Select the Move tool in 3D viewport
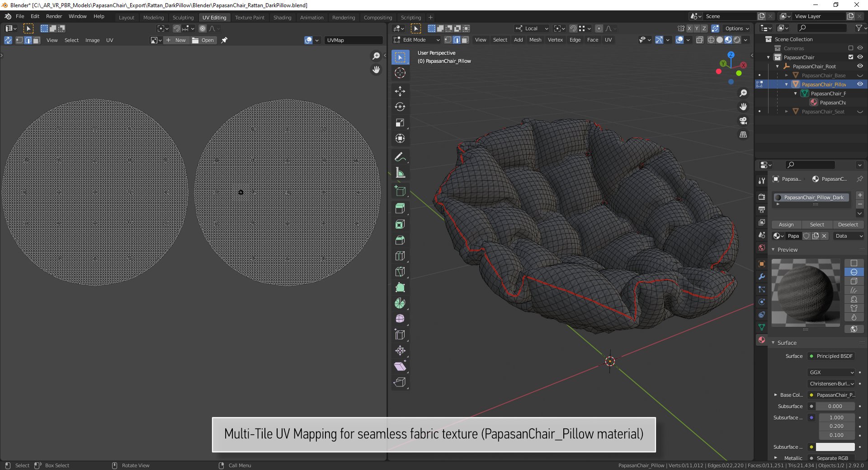The height and width of the screenshot is (470, 868). coord(400,91)
